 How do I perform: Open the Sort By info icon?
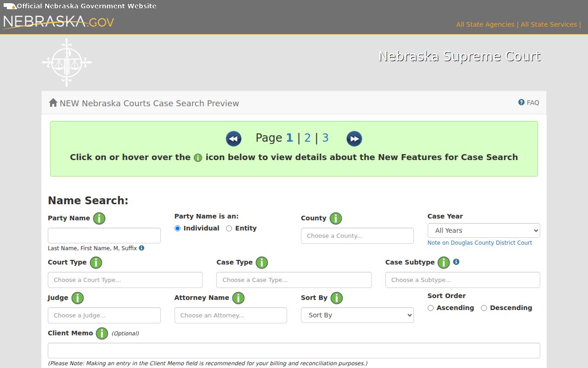point(337,298)
